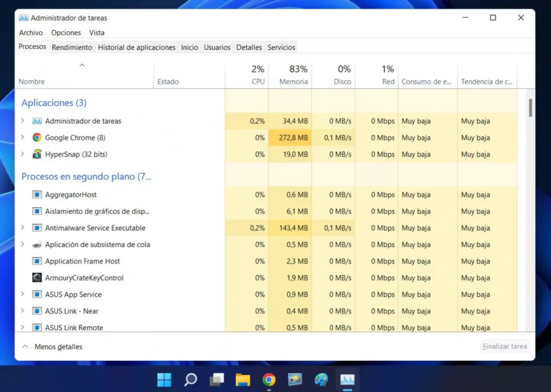Switch to the Inicio tab

click(x=190, y=47)
